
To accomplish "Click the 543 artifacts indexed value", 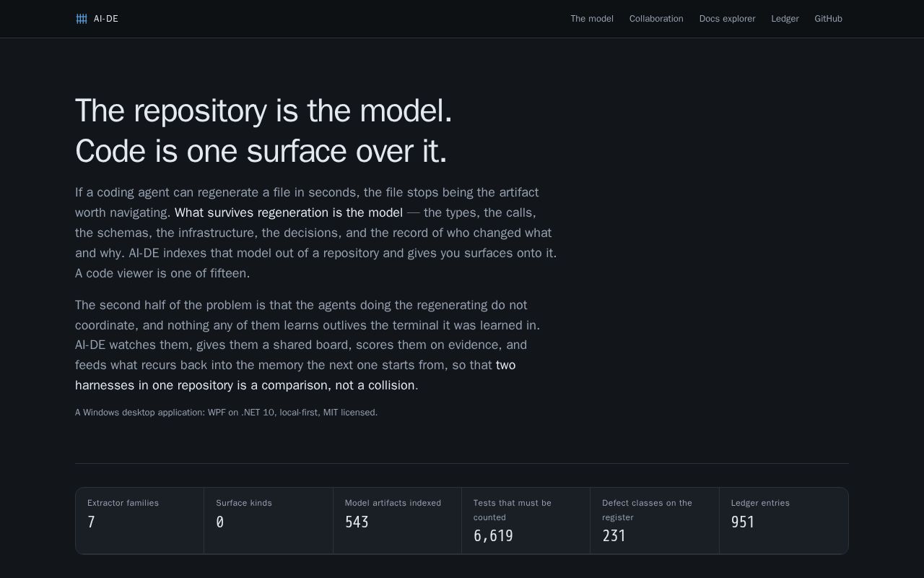I will 357,522.
